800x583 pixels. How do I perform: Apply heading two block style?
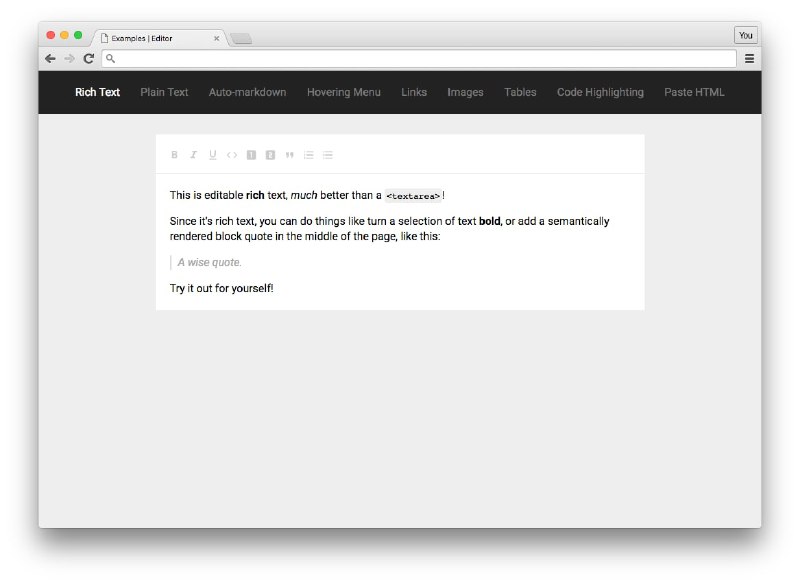(270, 155)
